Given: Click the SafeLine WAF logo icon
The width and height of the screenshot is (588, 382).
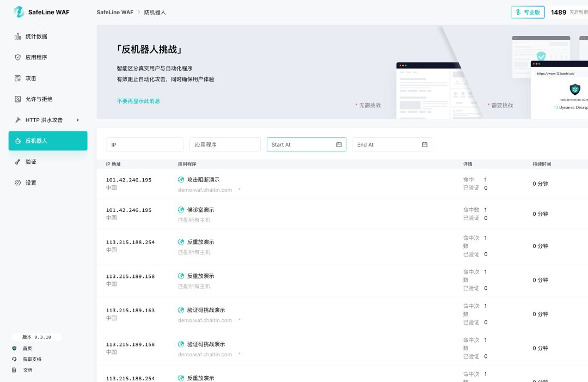Looking at the screenshot, I should pos(19,12).
